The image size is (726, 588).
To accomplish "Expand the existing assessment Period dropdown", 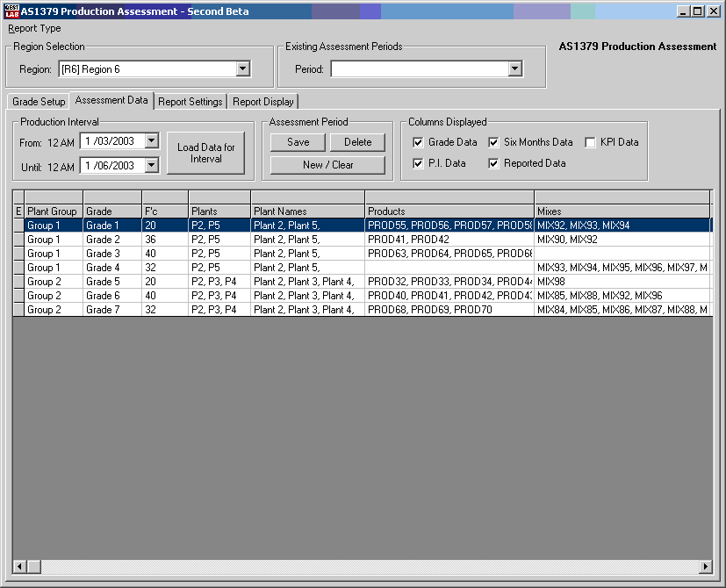I will [x=515, y=69].
